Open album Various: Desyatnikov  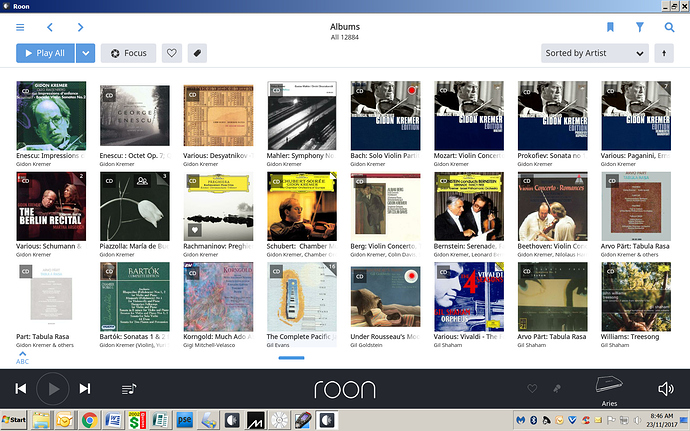click(x=218, y=116)
